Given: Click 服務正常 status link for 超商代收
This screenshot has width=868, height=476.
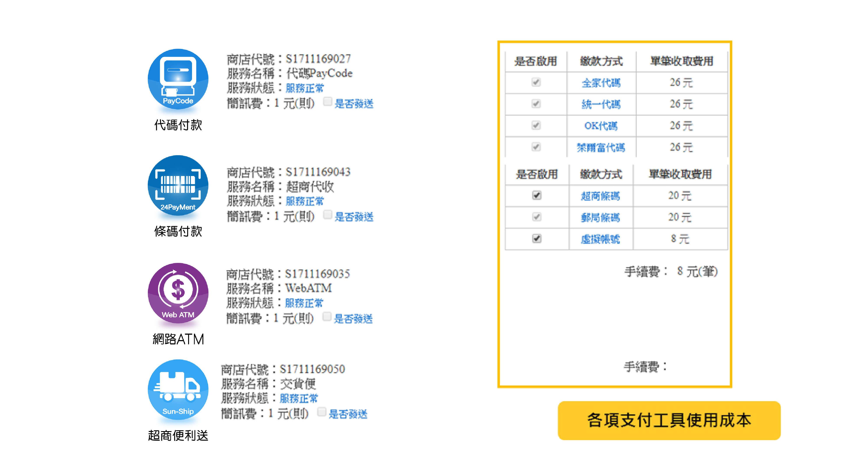Looking at the screenshot, I should (305, 201).
